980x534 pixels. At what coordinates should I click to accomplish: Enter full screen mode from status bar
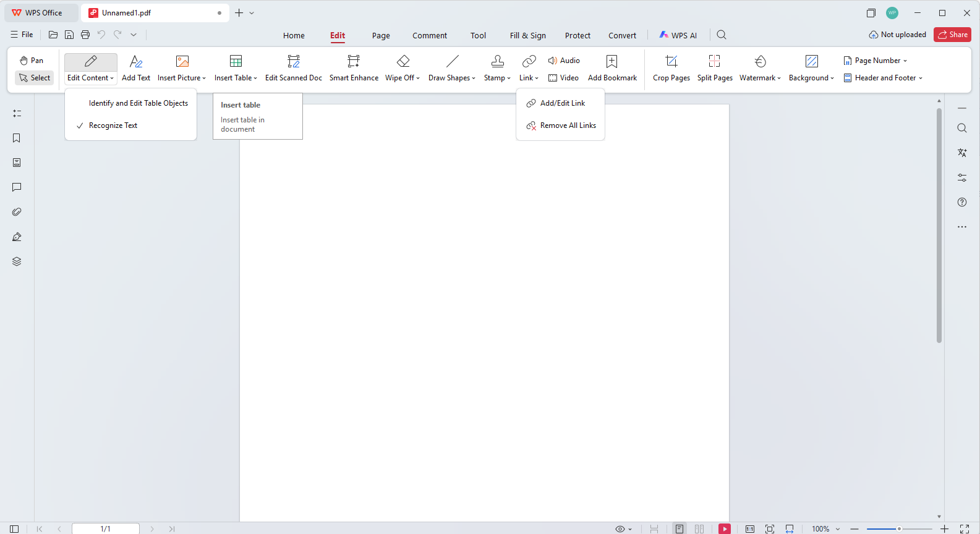click(965, 529)
